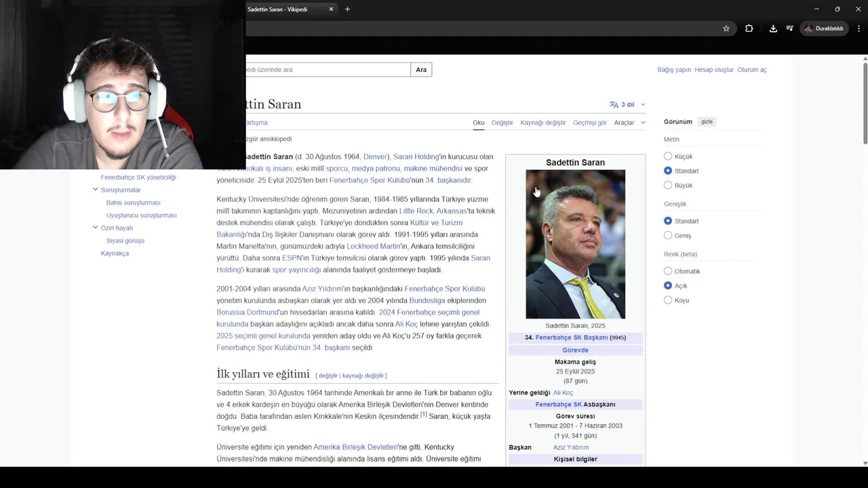Select Standart text size radio
Viewport: 868px width, 488px height.
tap(668, 171)
